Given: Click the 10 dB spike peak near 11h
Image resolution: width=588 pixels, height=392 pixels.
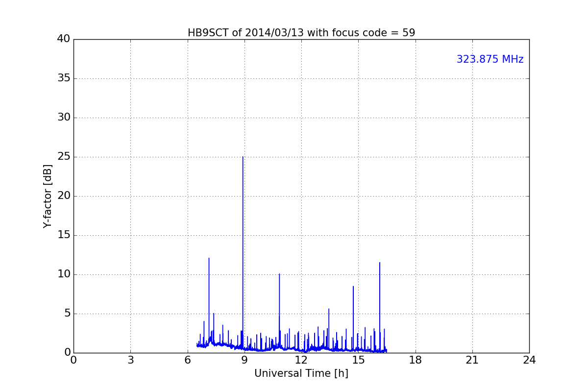Looking at the screenshot, I should [x=279, y=274].
